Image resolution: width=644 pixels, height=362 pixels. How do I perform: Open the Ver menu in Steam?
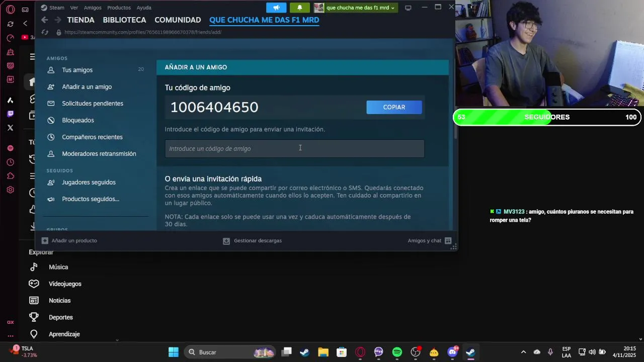click(74, 8)
